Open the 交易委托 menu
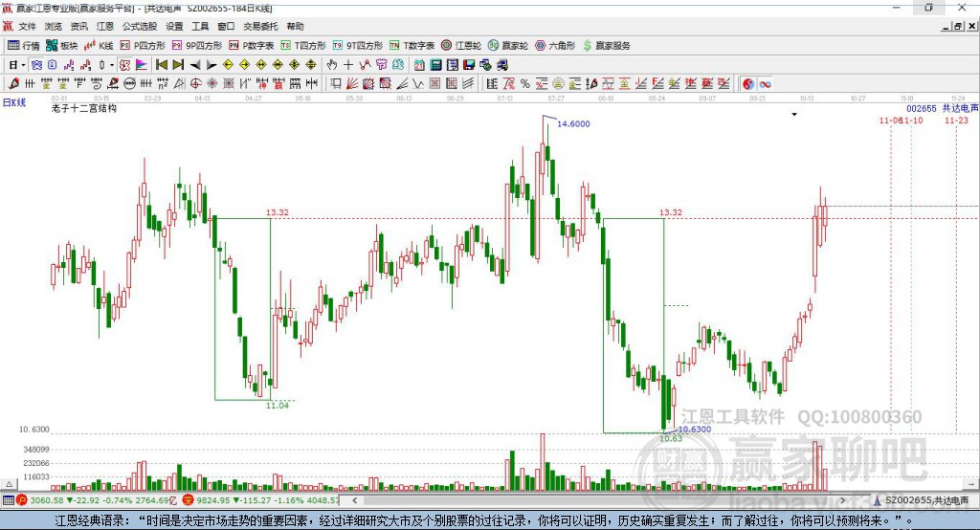The image size is (980, 530). point(260,26)
